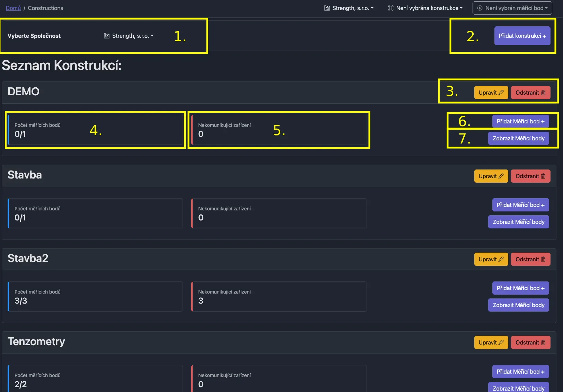Click Odstranit for the Stavba2 construction
The height and width of the screenshot is (392, 563).
tap(530, 259)
